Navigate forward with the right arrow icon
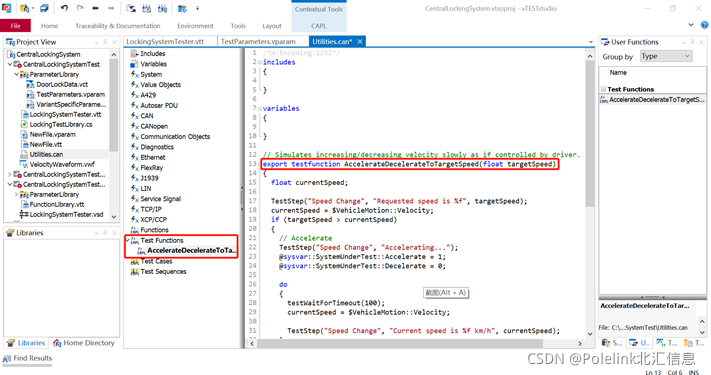This screenshot has width=711, height=375. click(111, 8)
